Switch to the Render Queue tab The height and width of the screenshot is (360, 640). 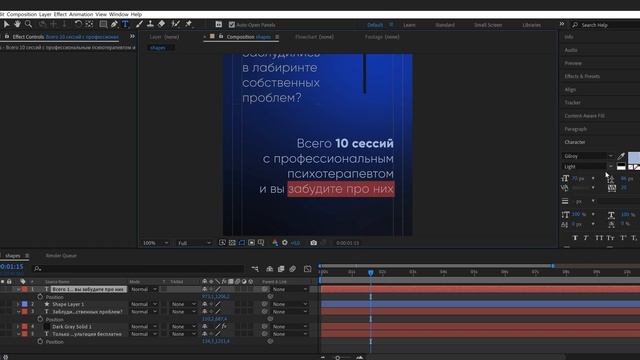61,256
